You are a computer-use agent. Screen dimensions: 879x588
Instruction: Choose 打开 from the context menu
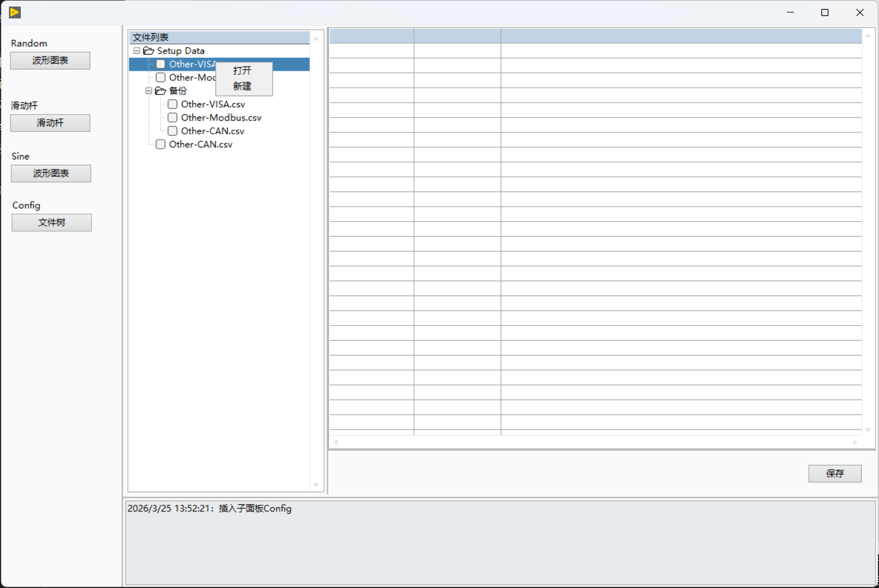[x=243, y=71]
